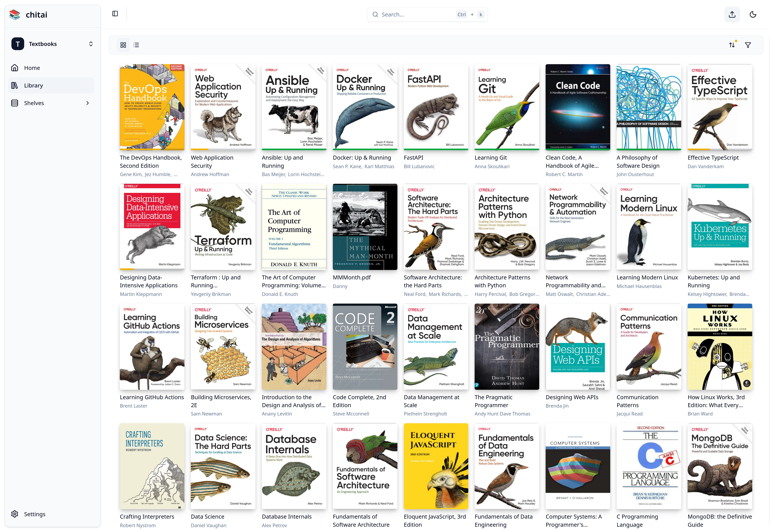Go to Home in sidebar

(x=32, y=68)
